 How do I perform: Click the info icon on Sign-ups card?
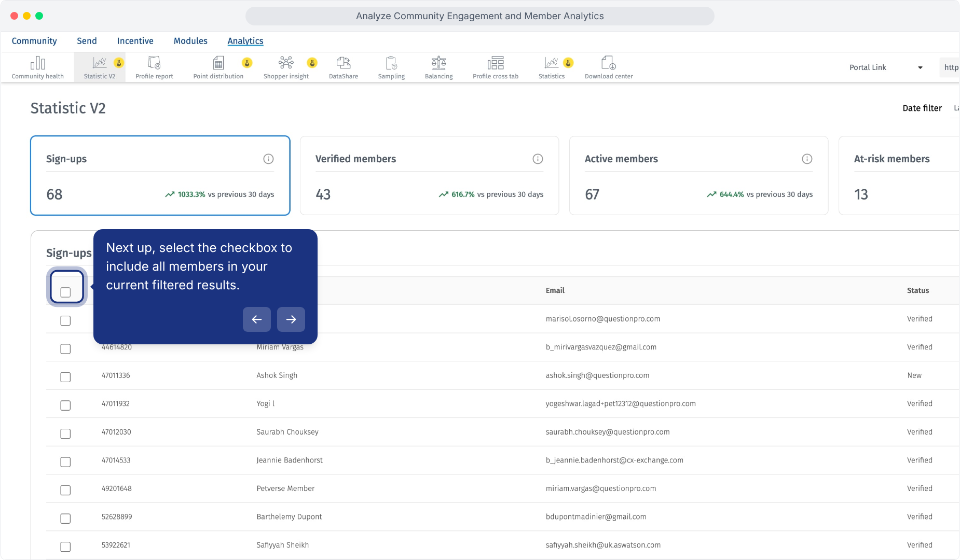point(268,159)
